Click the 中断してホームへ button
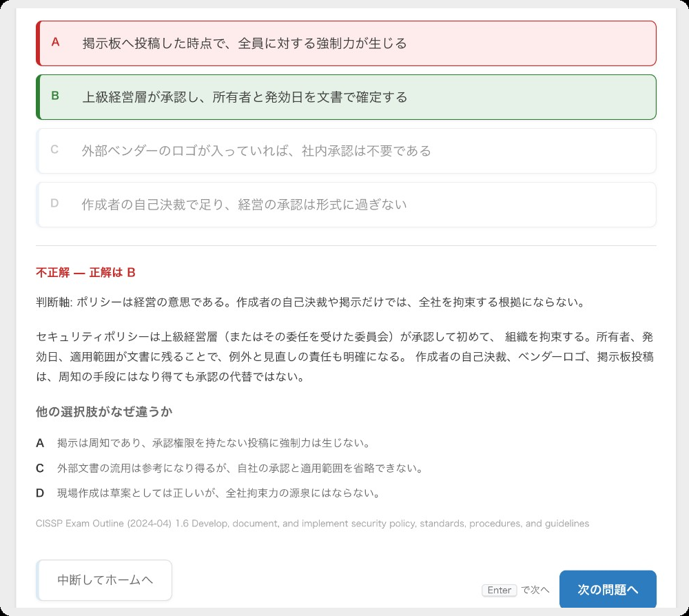This screenshot has height=616, width=689. [x=104, y=580]
